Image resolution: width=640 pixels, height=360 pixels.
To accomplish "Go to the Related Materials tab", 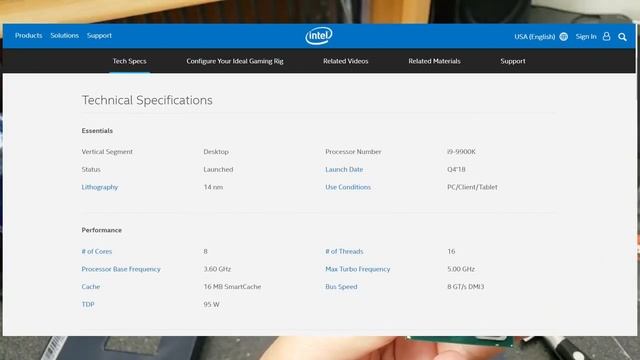I will tap(434, 61).
